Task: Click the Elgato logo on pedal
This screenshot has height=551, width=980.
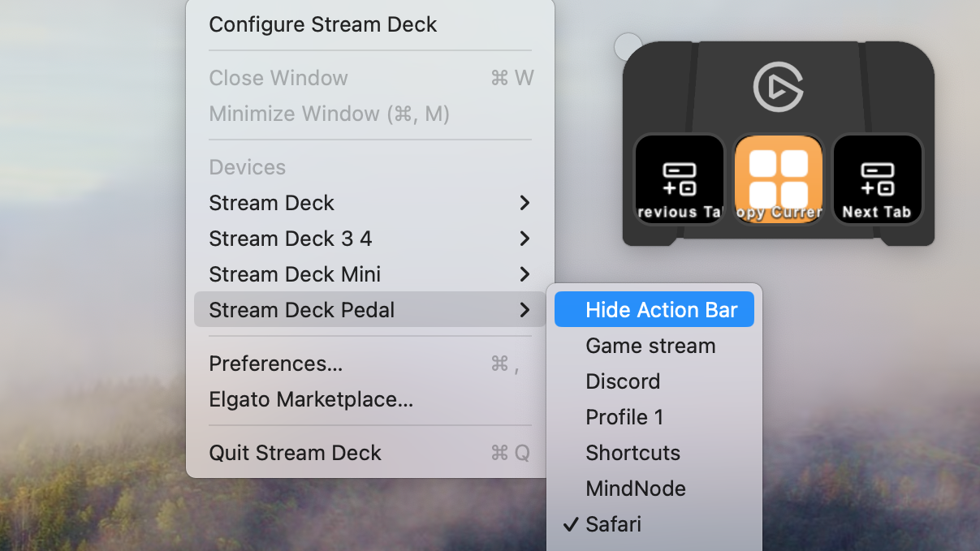Action: (778, 88)
